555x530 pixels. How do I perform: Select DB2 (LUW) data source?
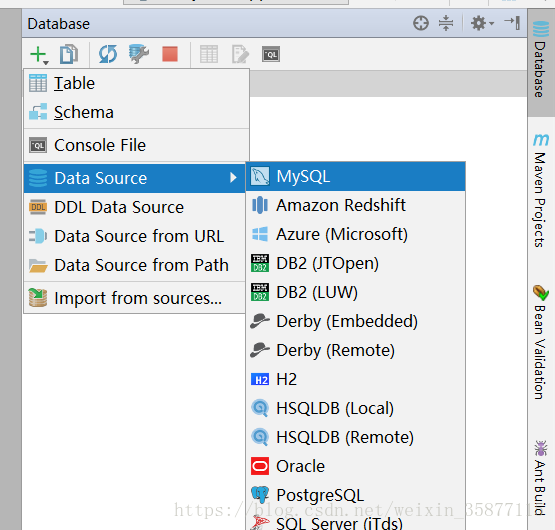(x=355, y=292)
